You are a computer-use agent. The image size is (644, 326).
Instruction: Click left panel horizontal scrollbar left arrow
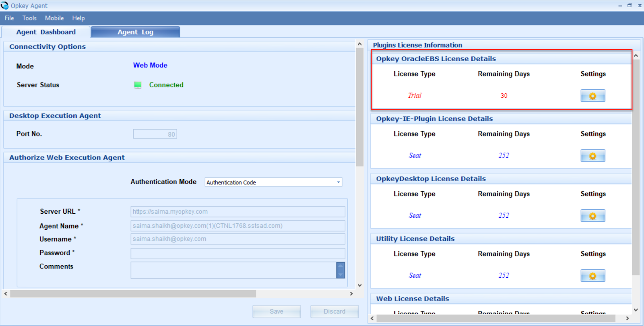[x=6, y=294]
